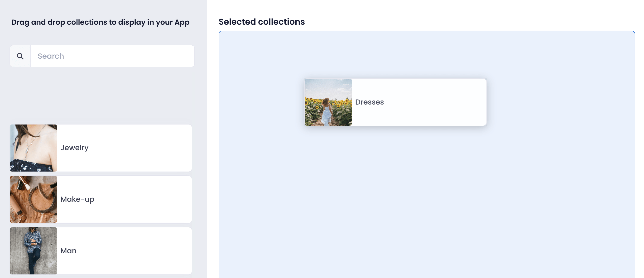The width and height of the screenshot is (644, 278).
Task: Click blank white area of Make-up card
Action: click(x=143, y=200)
